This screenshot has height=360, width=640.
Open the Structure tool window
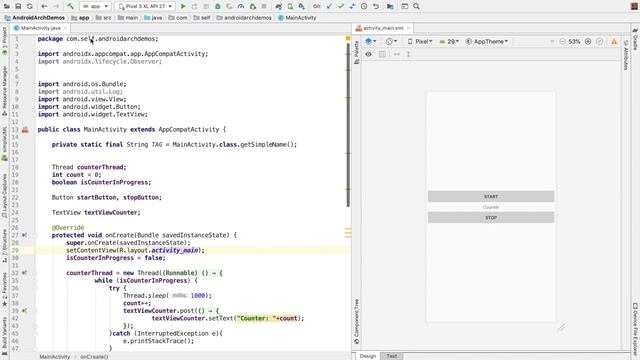tap(4, 245)
